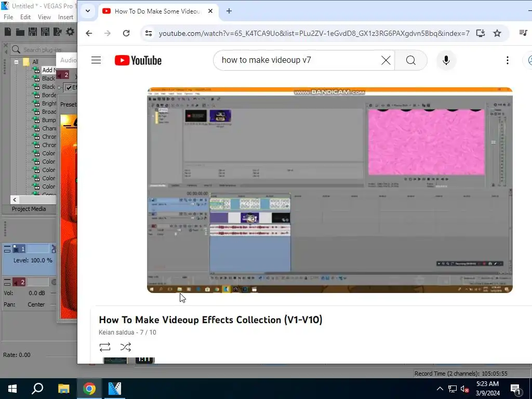Viewport: 532px width, 399px height.
Task: Open YouTube guide hamburger menu
Action: 96,60
